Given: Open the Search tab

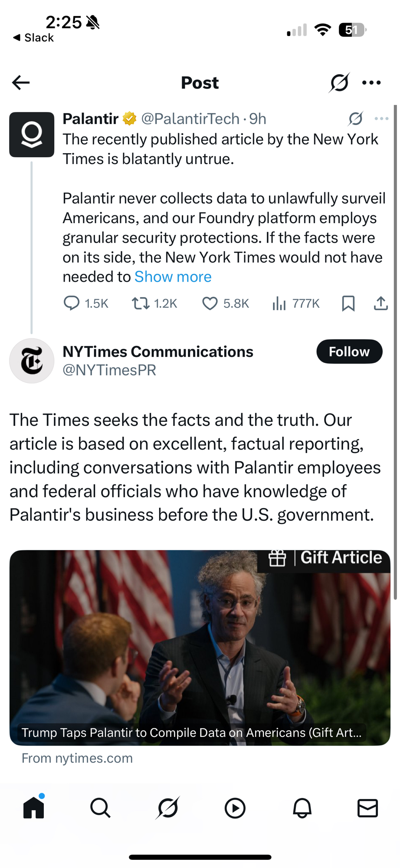Looking at the screenshot, I should point(100,808).
